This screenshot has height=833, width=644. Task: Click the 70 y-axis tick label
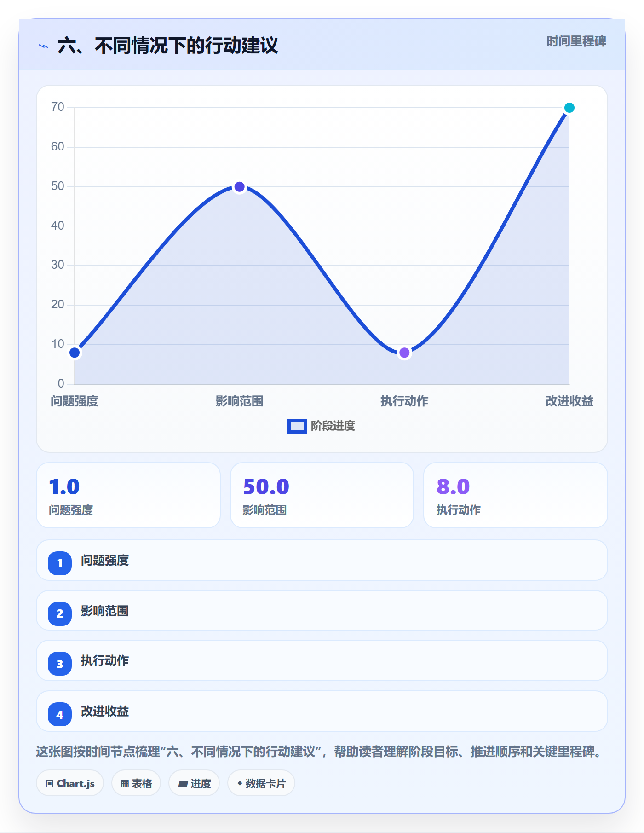(57, 107)
